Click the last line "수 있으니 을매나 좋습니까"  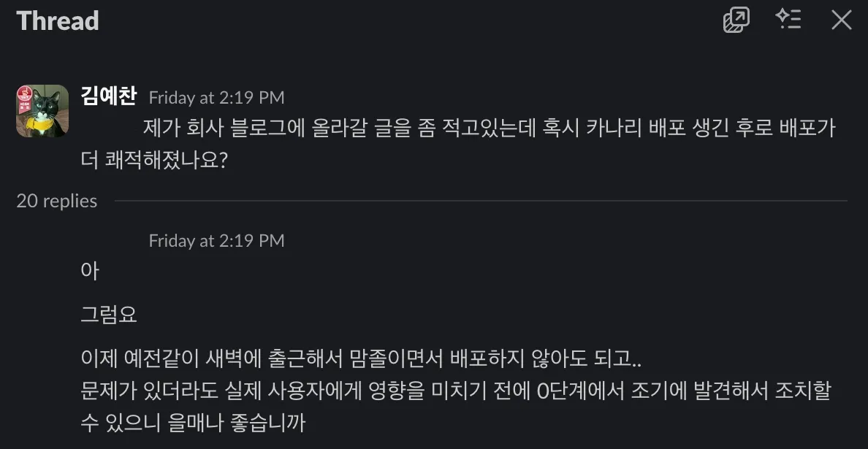193,422
